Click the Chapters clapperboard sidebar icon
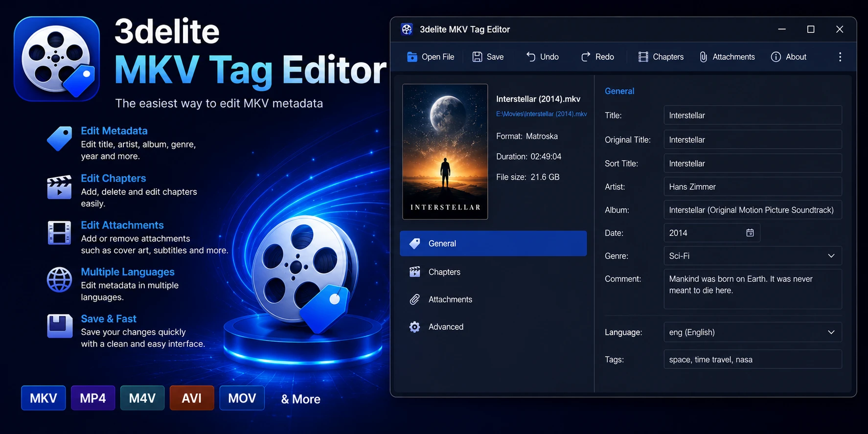Screen dimensions: 868x434 tap(414, 272)
